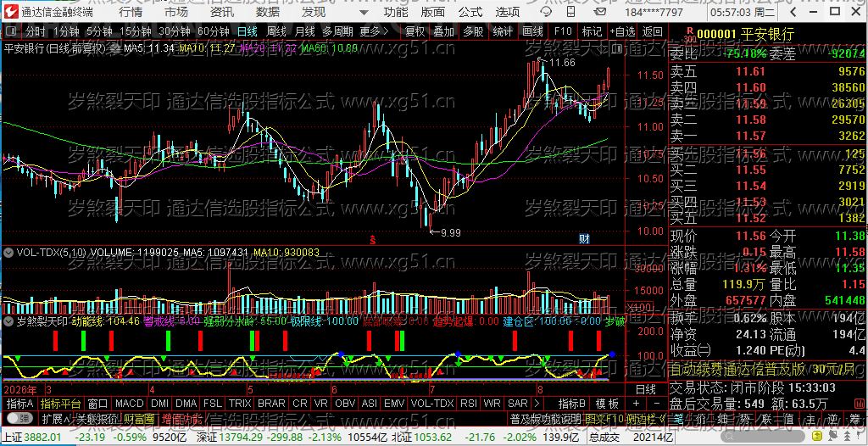Click the 通达信金融终端 logo icon
Screen dimensions: 868x446
click(12, 12)
